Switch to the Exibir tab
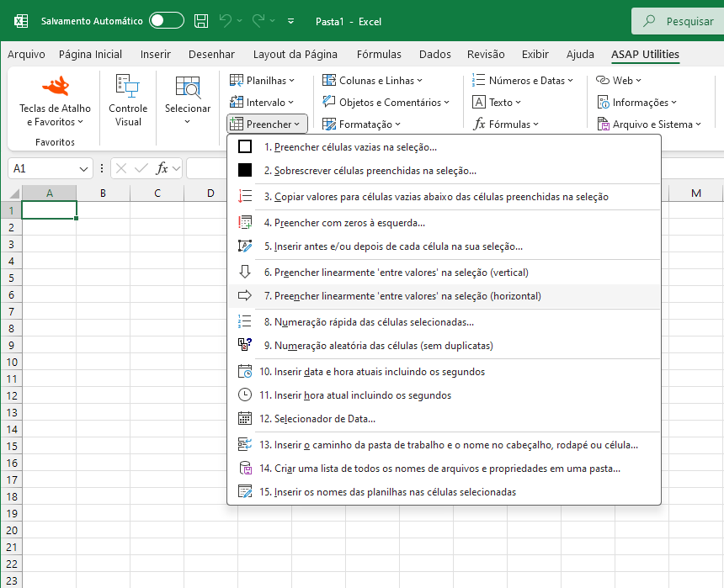The height and width of the screenshot is (588, 724). click(x=535, y=55)
